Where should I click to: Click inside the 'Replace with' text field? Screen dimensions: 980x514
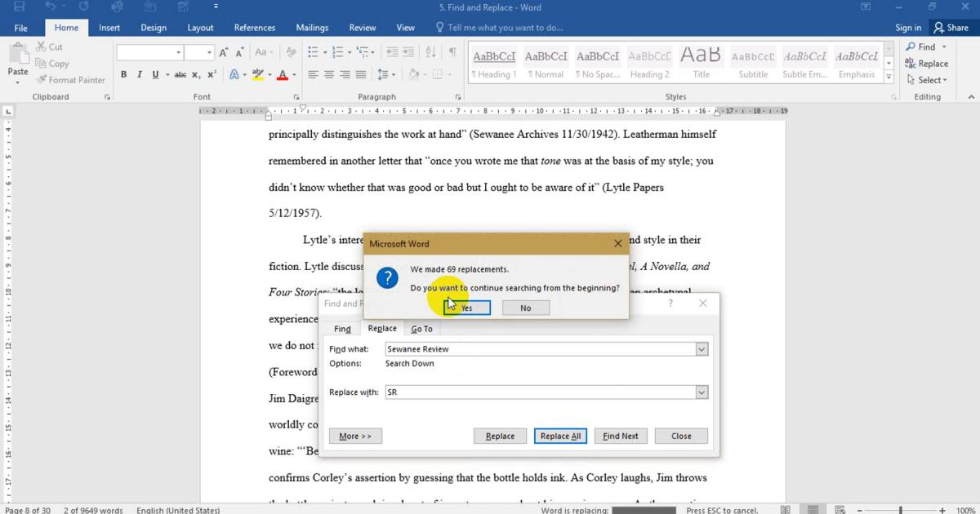539,392
